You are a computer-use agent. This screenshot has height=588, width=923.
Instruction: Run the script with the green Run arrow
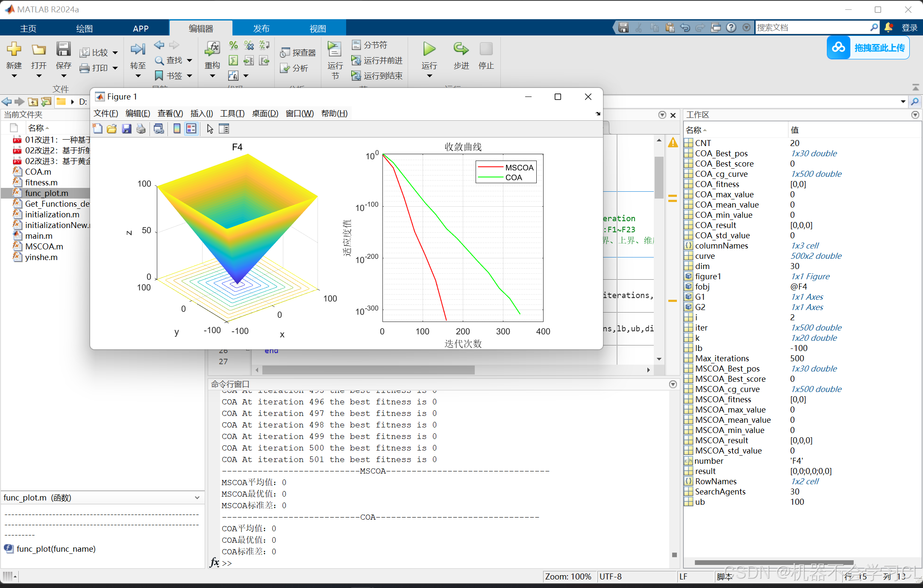[x=429, y=49]
